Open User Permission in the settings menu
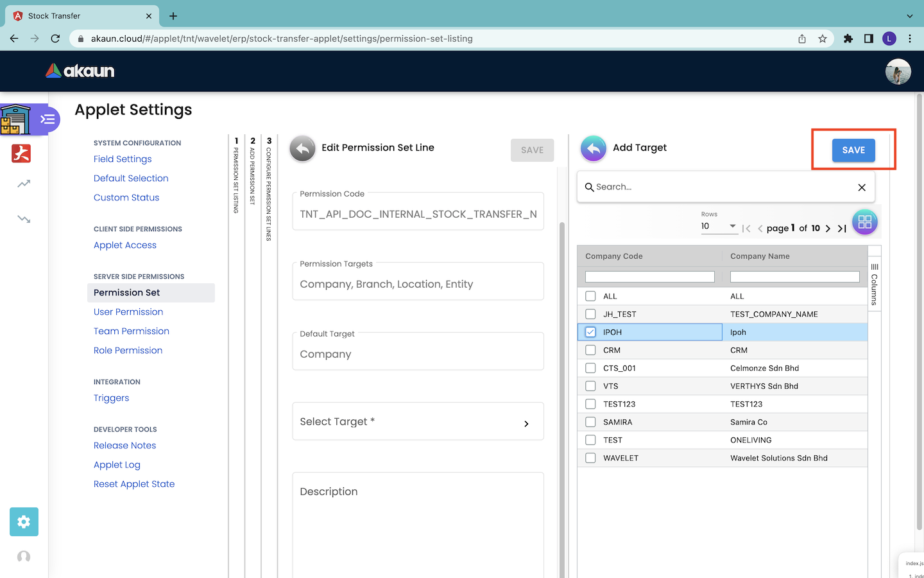 point(128,312)
